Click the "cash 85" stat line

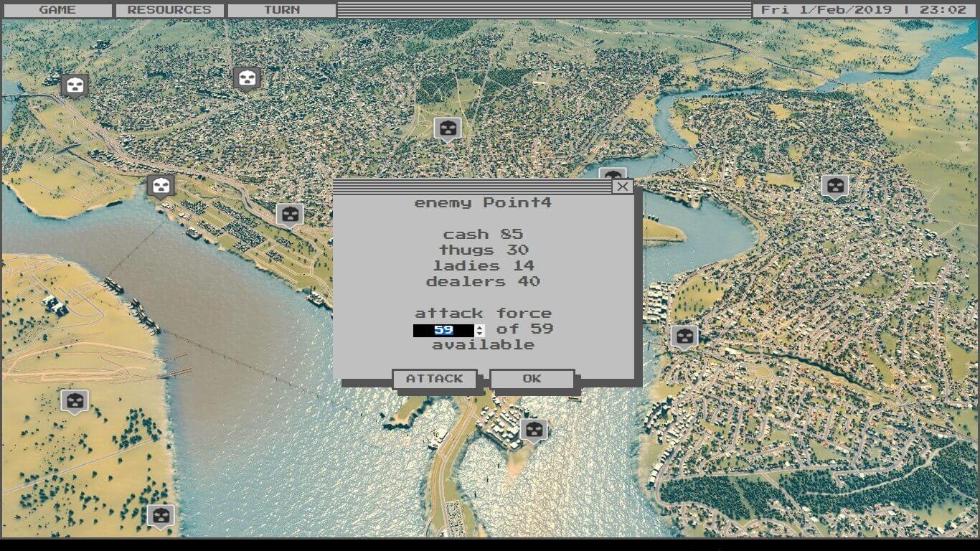tap(483, 235)
